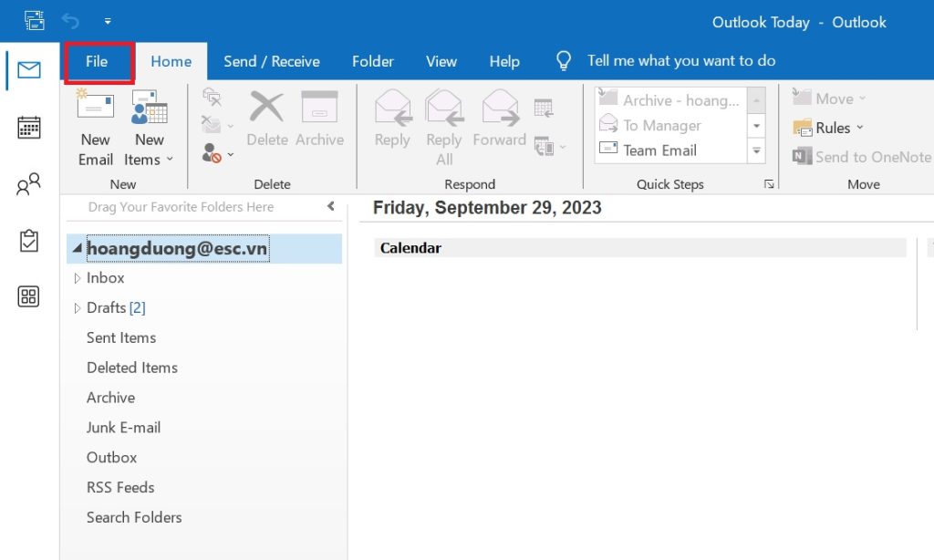The image size is (934, 560).
Task: Open the Archive folder in folder pane
Action: pyautogui.click(x=110, y=398)
